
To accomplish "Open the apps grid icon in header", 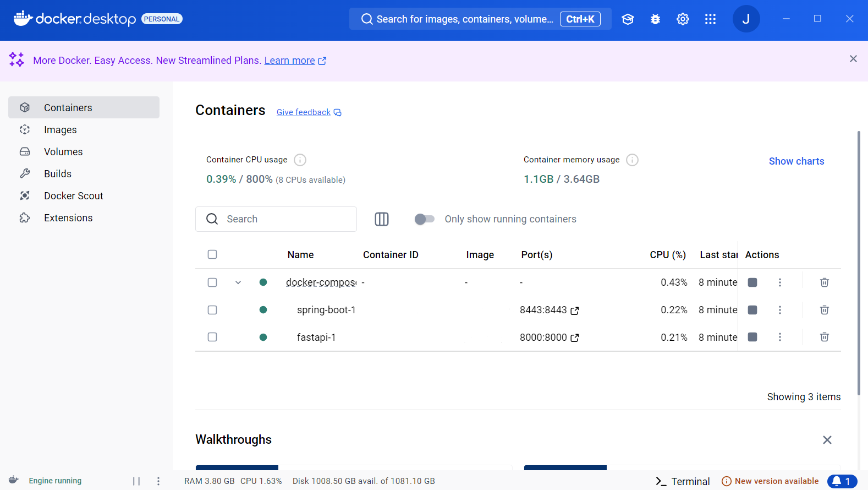I will pos(710,19).
